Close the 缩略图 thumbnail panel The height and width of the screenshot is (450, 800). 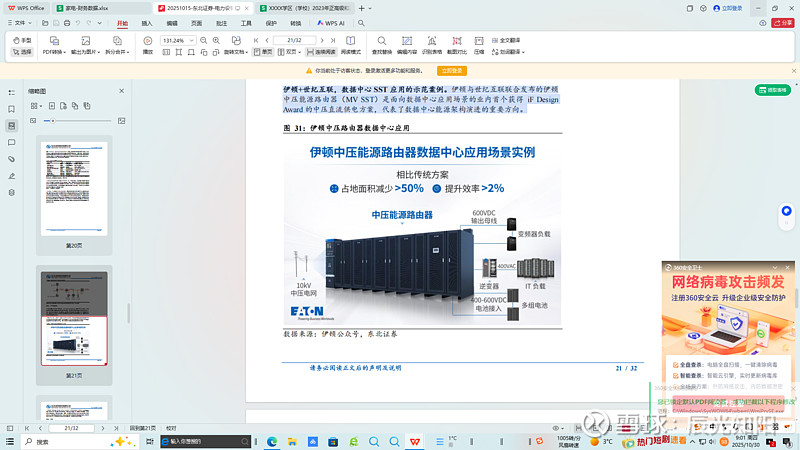point(121,91)
